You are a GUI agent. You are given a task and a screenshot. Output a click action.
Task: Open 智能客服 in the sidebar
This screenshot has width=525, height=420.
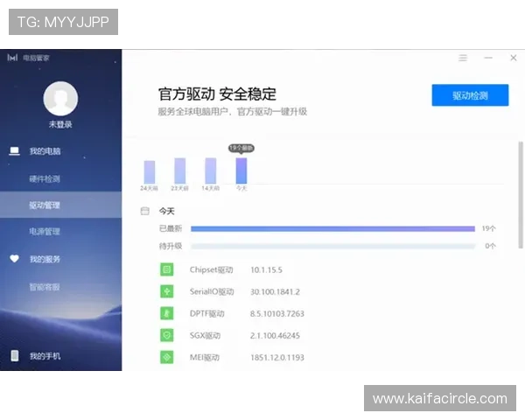coord(45,287)
